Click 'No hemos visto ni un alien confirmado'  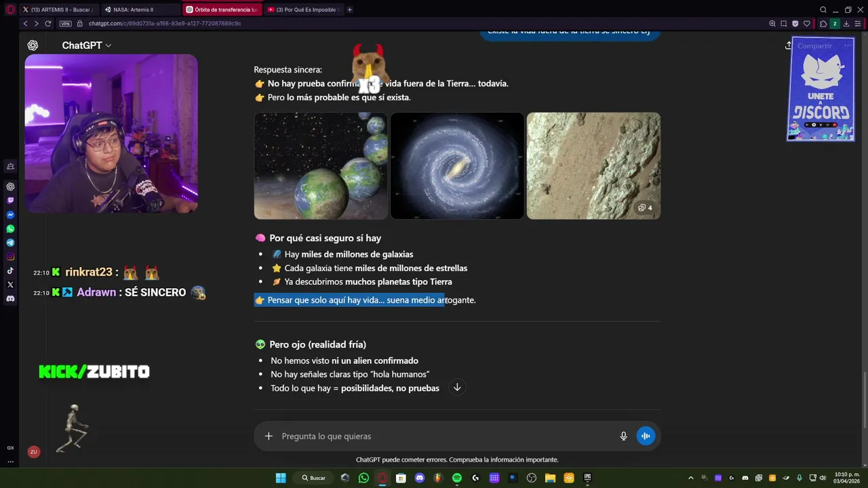(344, 361)
